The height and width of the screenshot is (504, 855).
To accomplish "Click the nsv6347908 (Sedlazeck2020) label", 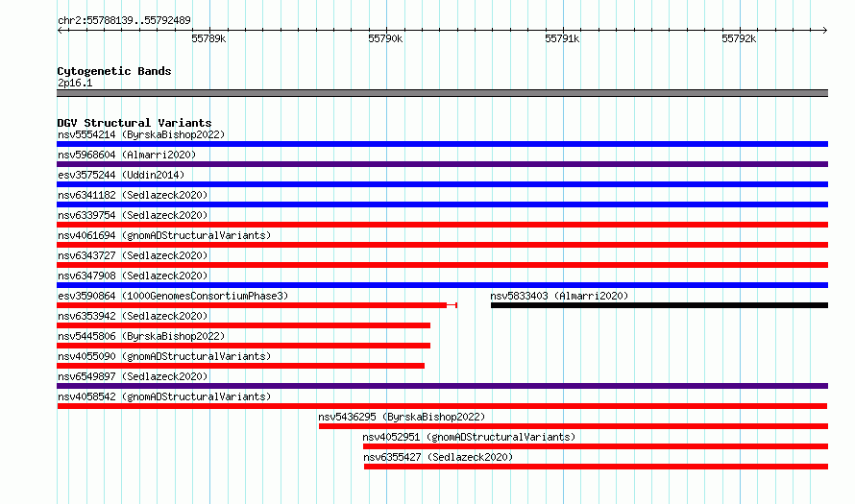I will point(133,276).
